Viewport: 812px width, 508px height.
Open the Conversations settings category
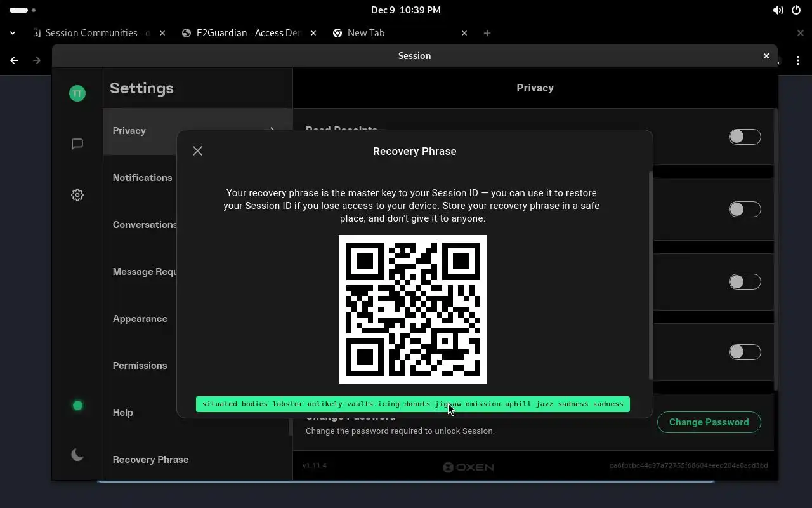click(145, 225)
